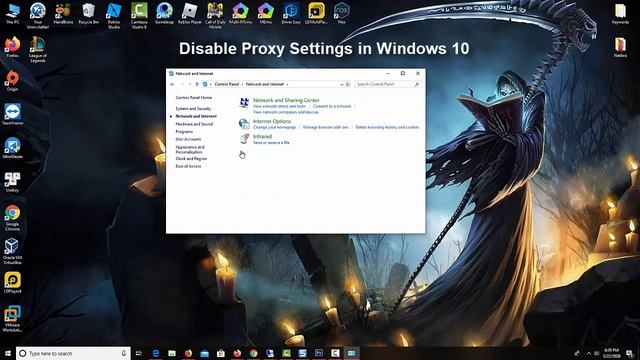Open the Windows Start menu

tap(8, 353)
